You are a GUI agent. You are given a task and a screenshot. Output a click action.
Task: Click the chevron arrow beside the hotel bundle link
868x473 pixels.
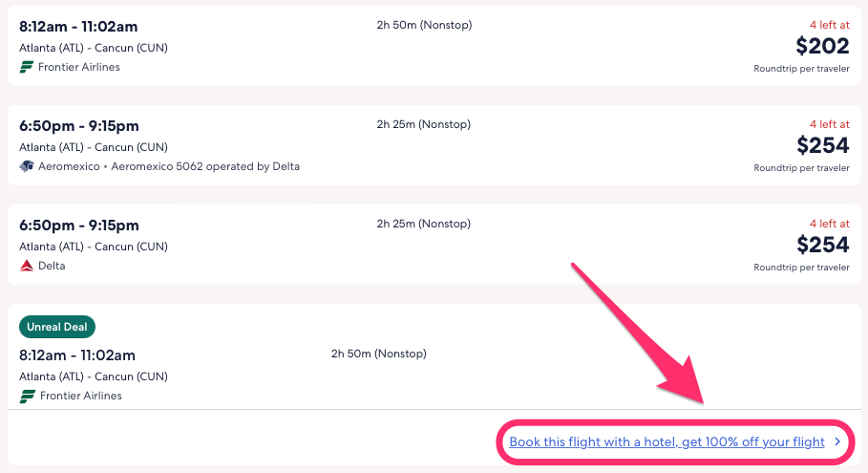837,442
